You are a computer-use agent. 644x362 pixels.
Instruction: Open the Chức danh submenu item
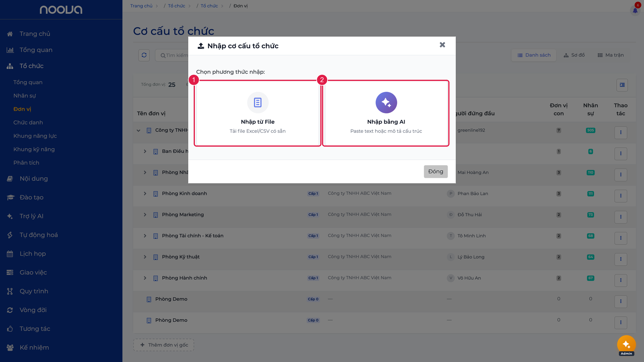coord(28,122)
